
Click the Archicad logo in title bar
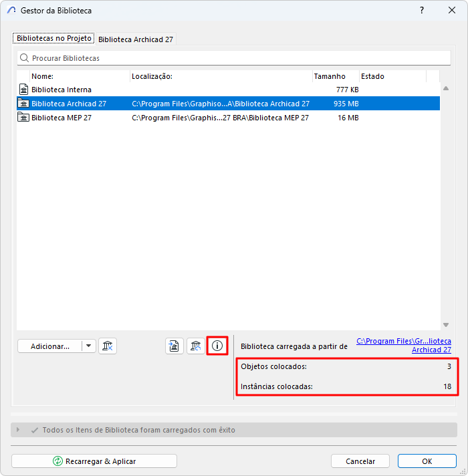point(11,10)
